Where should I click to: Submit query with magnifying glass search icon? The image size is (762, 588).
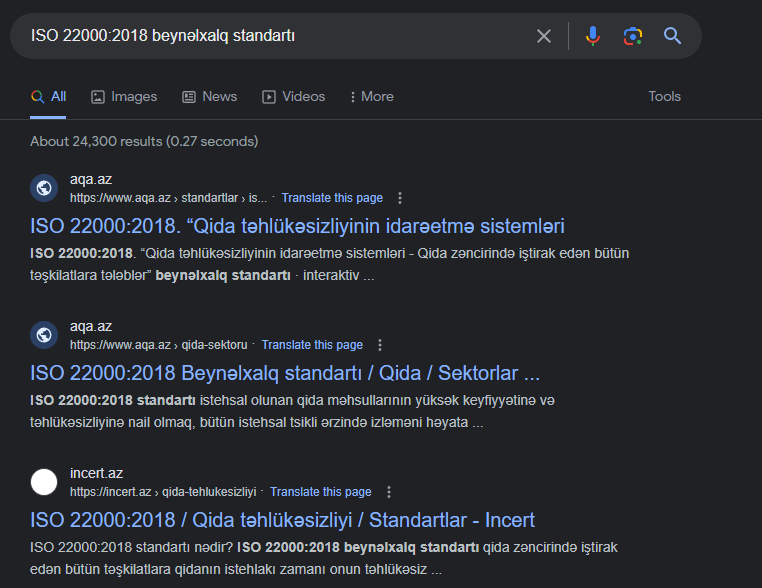672,36
